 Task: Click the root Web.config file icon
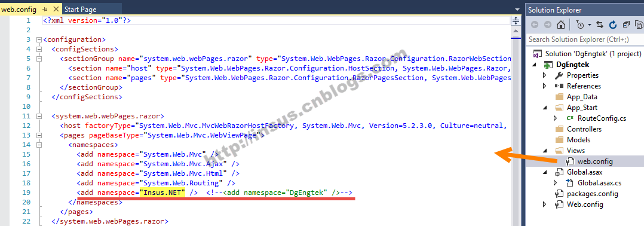coord(559,204)
